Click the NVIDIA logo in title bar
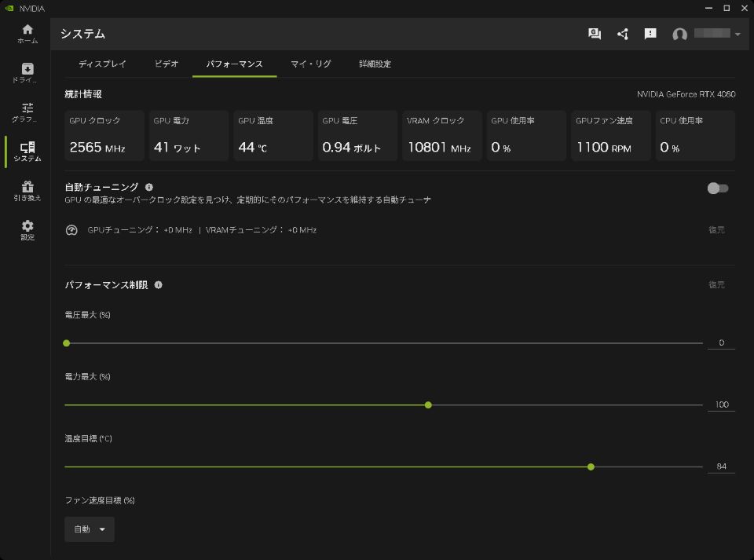The width and height of the screenshot is (754, 560). click(x=9, y=8)
